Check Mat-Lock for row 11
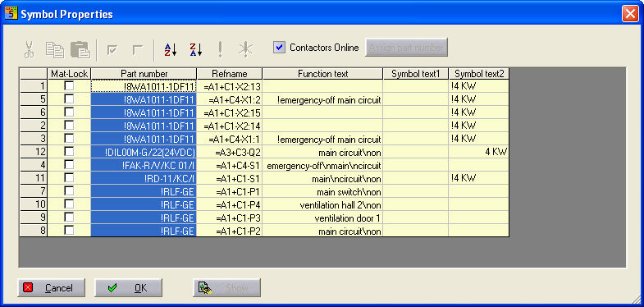Screen dimensions: 644x307 [70, 178]
